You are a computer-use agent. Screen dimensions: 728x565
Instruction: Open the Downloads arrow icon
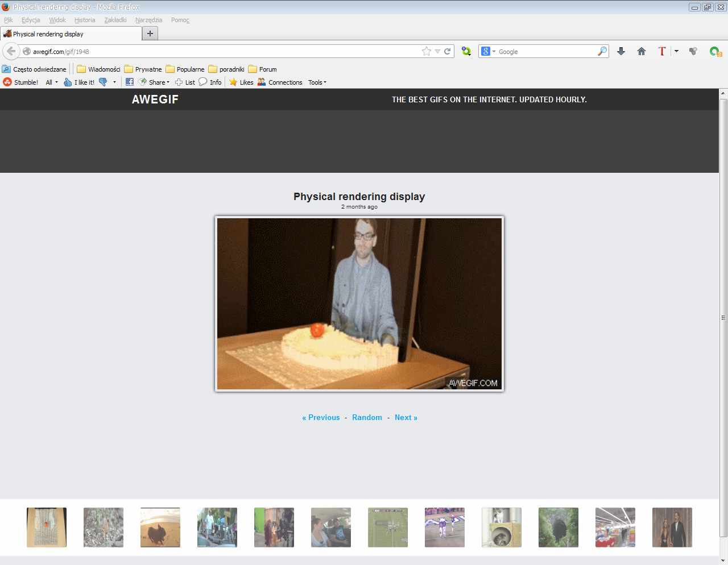[621, 51]
